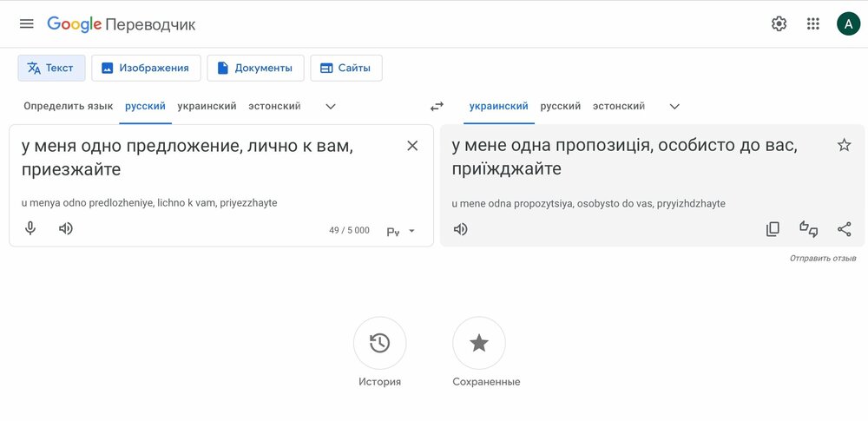868x421 pixels.
Task: Swap source and target languages
Action: pos(437,106)
